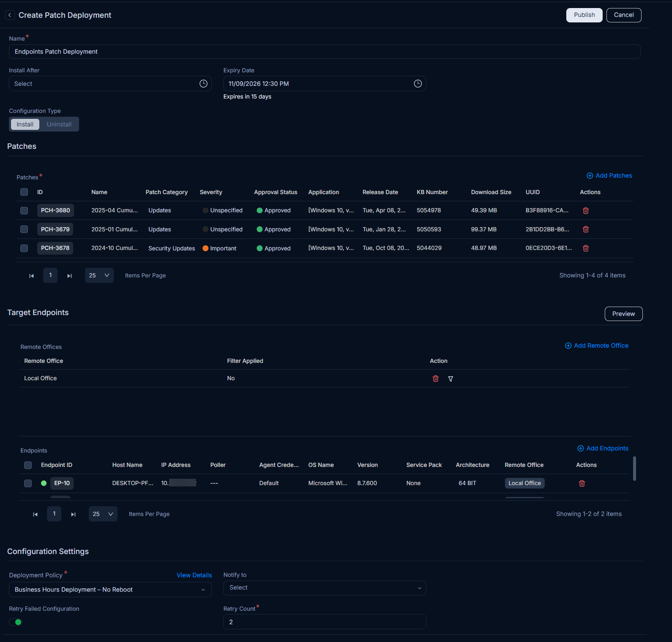
Task: Click Release Date column header
Action: (x=380, y=192)
